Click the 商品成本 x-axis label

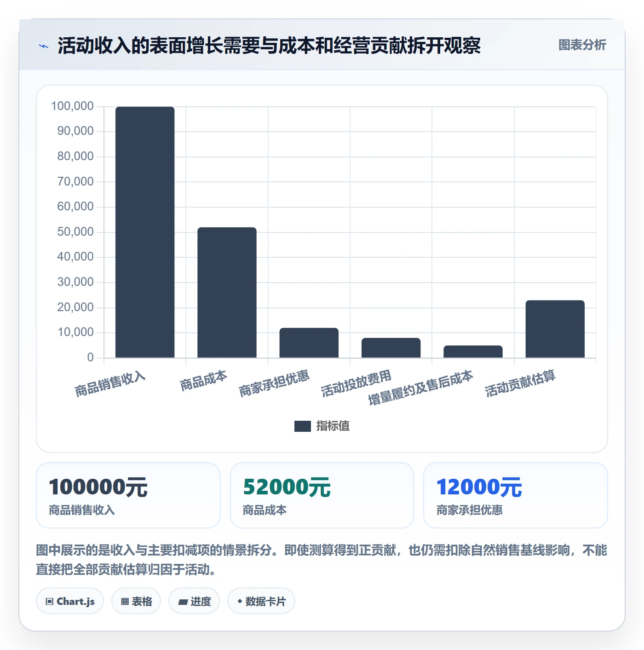point(203,380)
